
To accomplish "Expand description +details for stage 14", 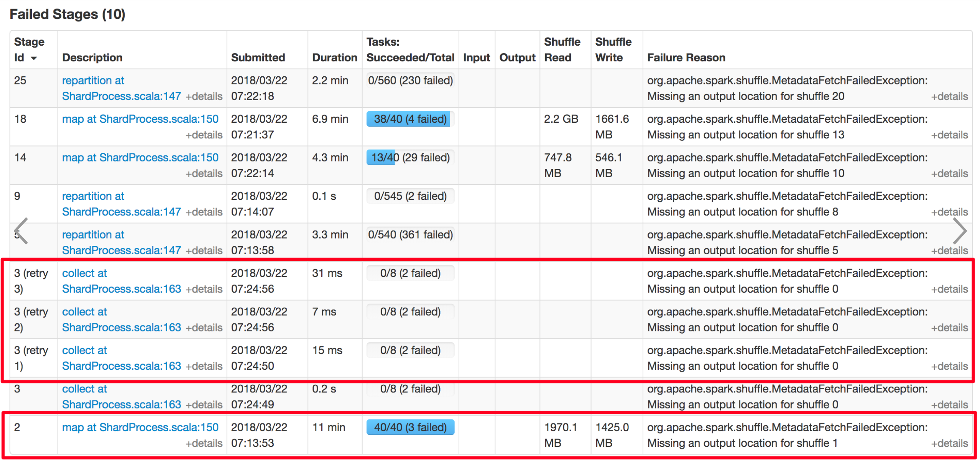I will tap(204, 173).
